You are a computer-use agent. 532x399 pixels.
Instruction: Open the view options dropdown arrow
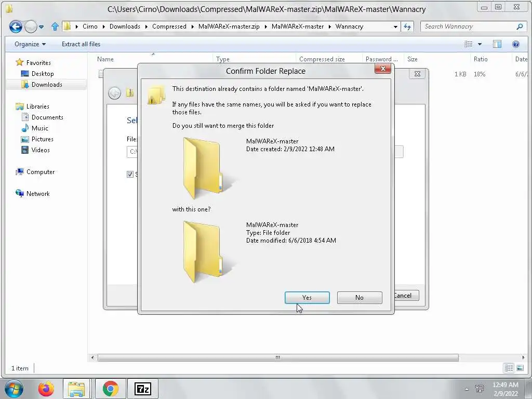point(480,44)
